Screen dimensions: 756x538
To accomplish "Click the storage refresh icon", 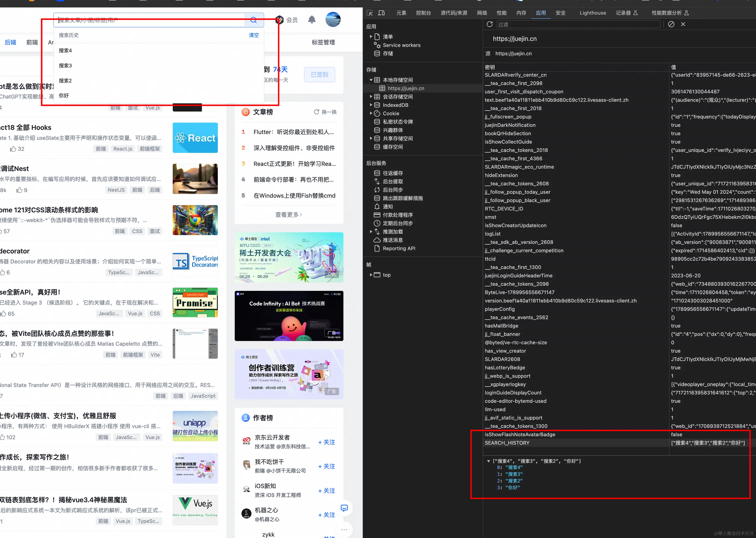I will pyautogui.click(x=489, y=24).
